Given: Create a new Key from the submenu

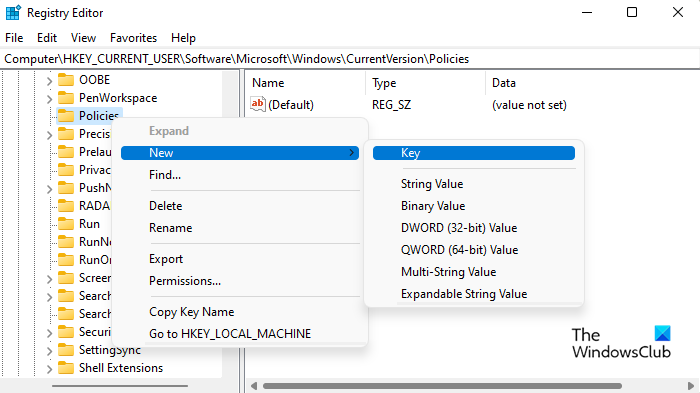Looking at the screenshot, I should pos(474,153).
